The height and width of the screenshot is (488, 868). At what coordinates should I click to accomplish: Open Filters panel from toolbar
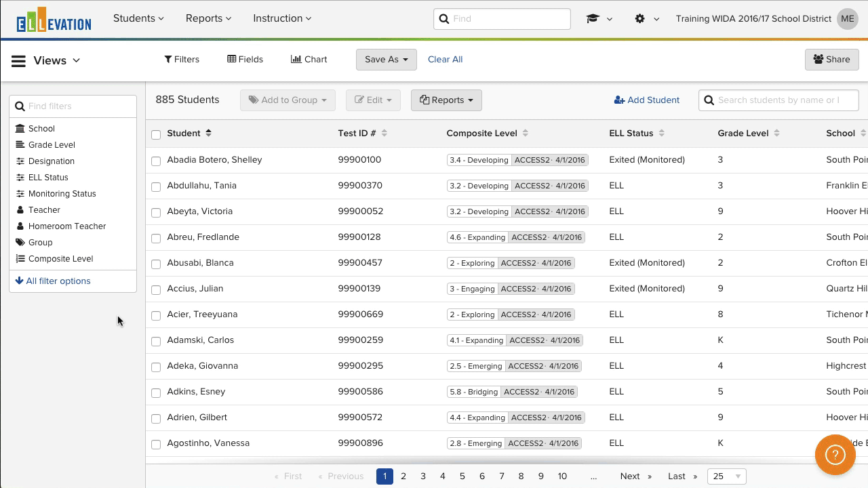(182, 60)
